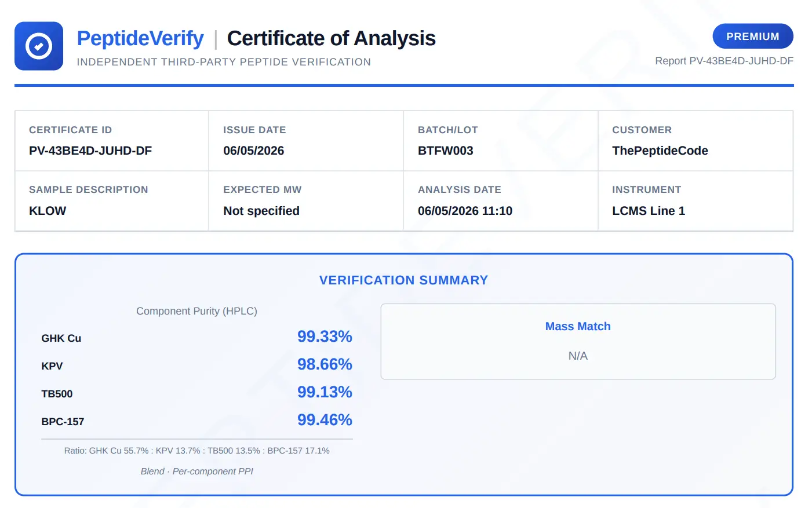The image size is (812, 508).
Task: Click the sample description KLOW
Action: [48, 211]
